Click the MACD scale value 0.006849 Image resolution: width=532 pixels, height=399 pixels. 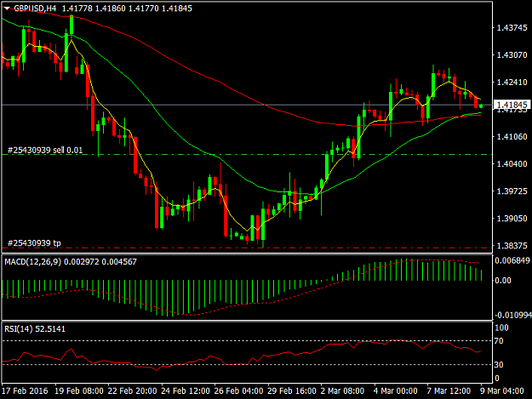pyautogui.click(x=512, y=260)
